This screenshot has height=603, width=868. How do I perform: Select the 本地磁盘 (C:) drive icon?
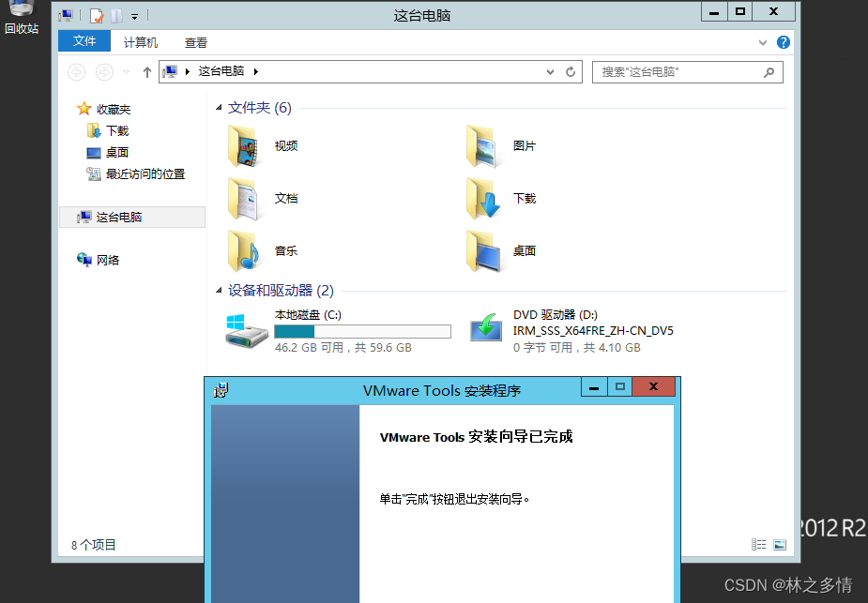247,330
